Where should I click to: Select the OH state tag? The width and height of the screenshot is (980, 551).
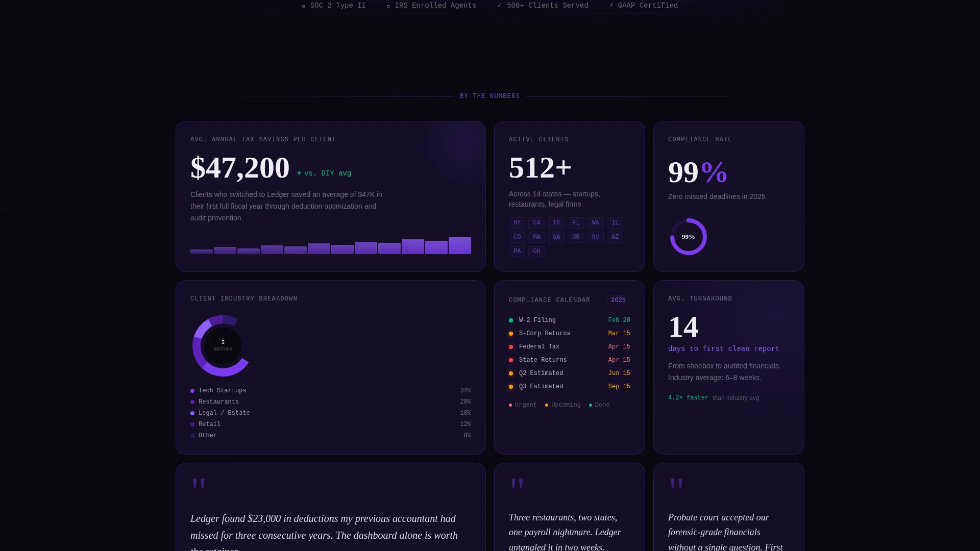point(536,252)
